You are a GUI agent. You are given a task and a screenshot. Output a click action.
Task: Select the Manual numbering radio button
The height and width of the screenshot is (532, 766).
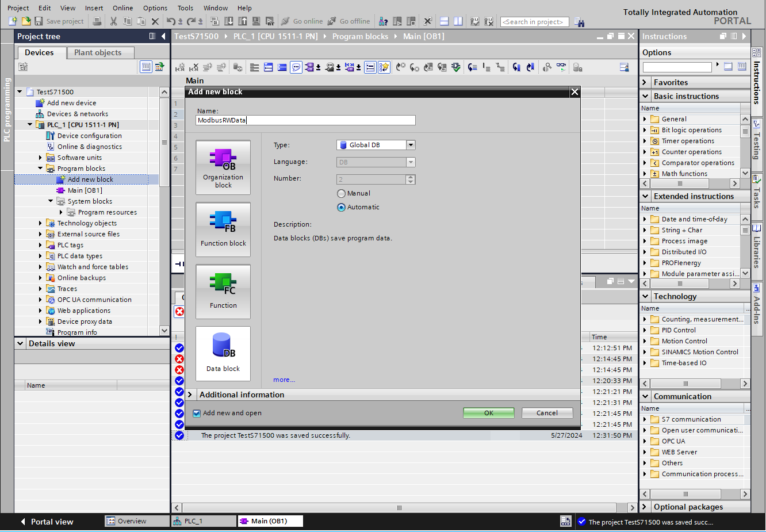click(x=342, y=194)
